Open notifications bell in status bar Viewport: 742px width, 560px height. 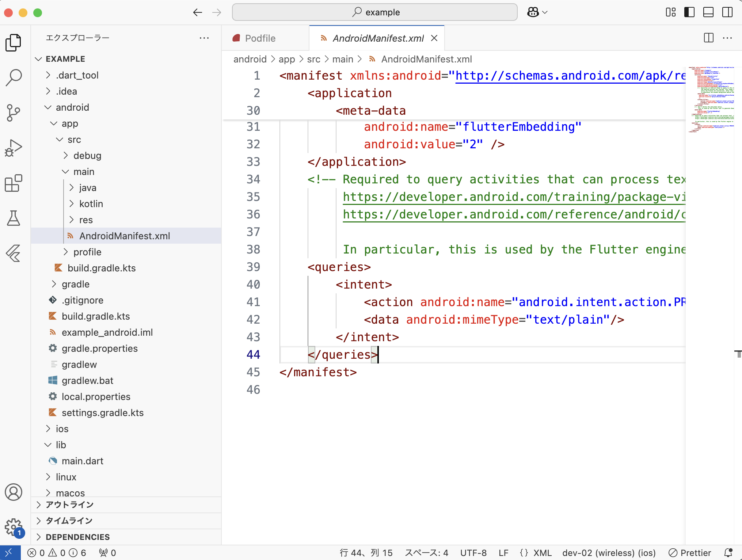pos(728,553)
